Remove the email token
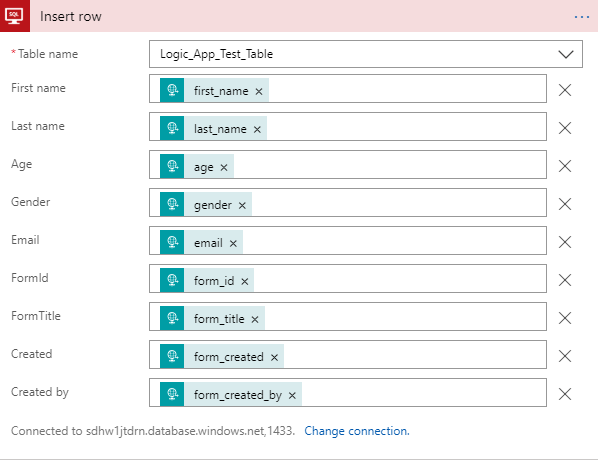The width and height of the screenshot is (598, 460). coord(233,243)
